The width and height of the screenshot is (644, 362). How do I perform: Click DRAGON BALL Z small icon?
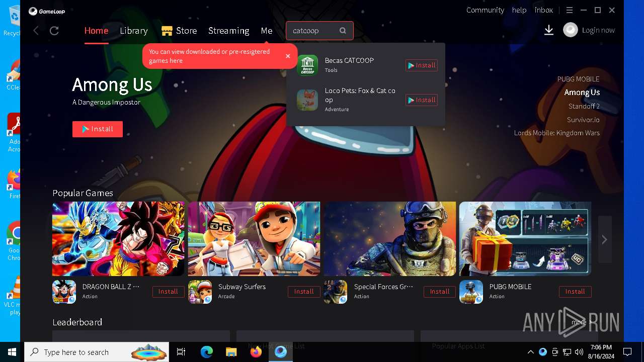click(64, 292)
